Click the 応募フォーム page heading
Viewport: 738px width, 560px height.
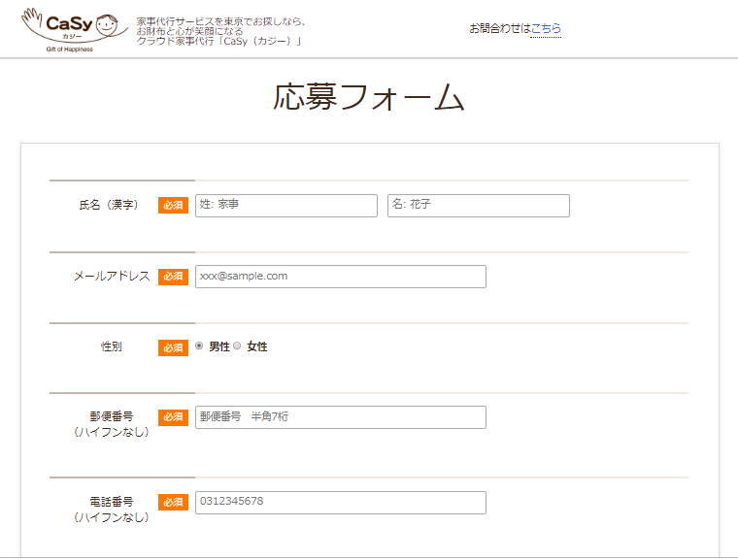click(369, 97)
